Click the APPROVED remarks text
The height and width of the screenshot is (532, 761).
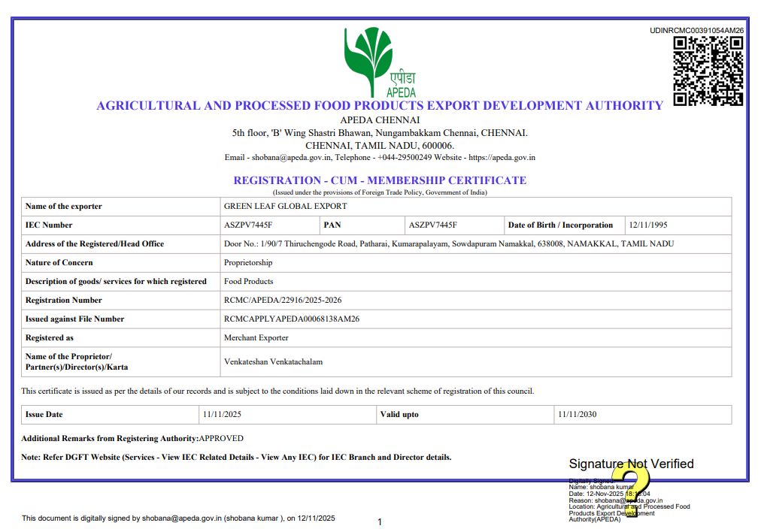pos(223,439)
